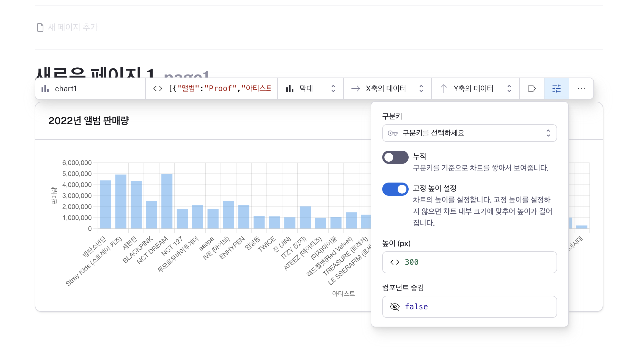
Task: Click the TWICE axis label
Action: point(266,244)
